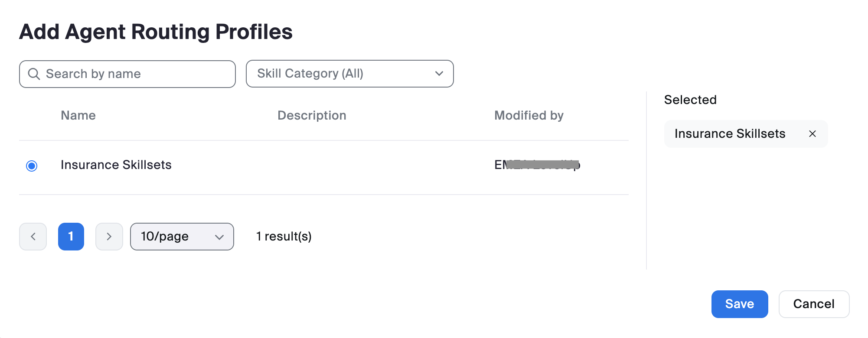Screen dimensions: 868x338
Task: Click the Modified by column header
Action: [x=529, y=115]
